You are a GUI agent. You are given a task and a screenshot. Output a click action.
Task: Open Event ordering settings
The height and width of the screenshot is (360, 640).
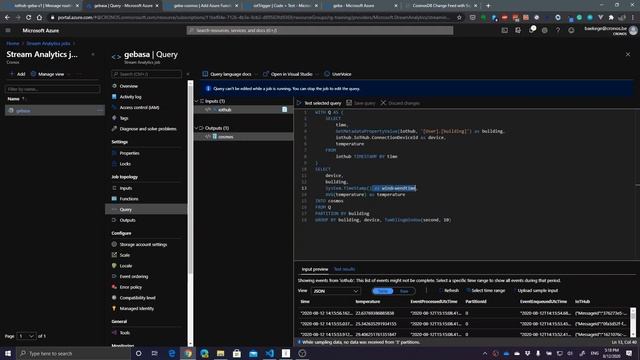[x=133, y=276]
